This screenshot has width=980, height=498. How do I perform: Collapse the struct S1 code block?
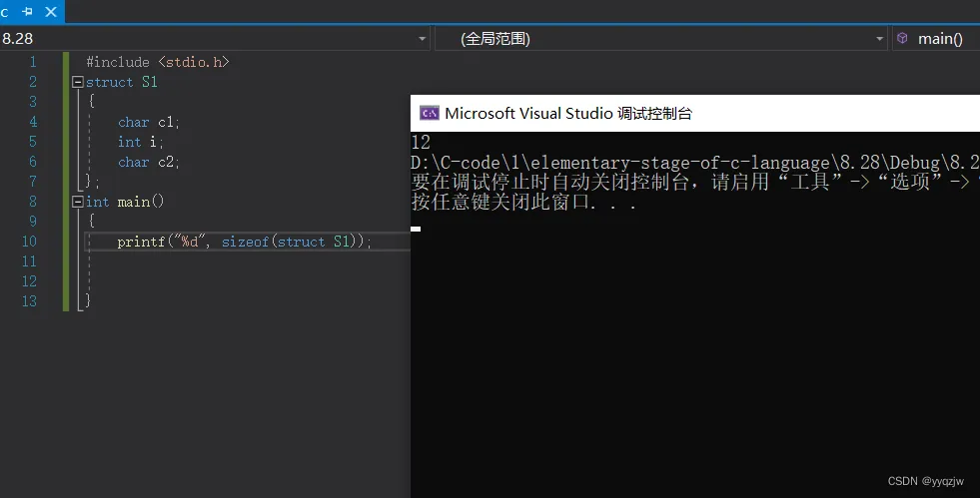point(77,82)
